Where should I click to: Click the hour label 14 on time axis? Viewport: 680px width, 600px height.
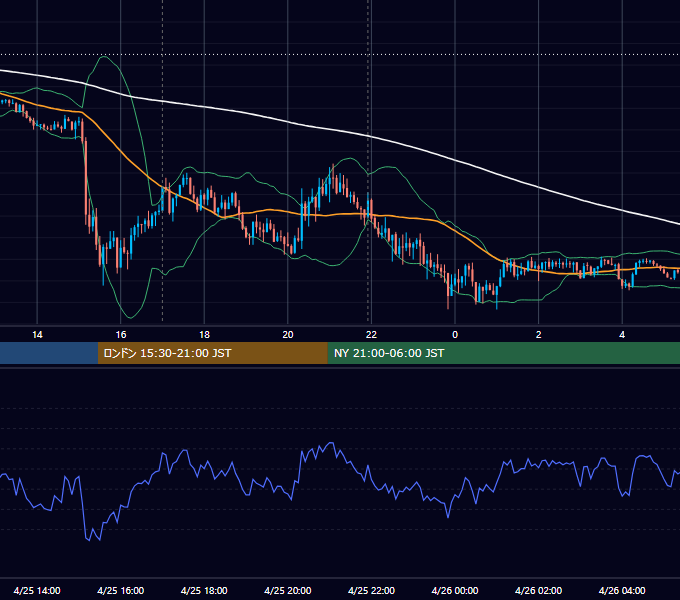tap(37, 335)
